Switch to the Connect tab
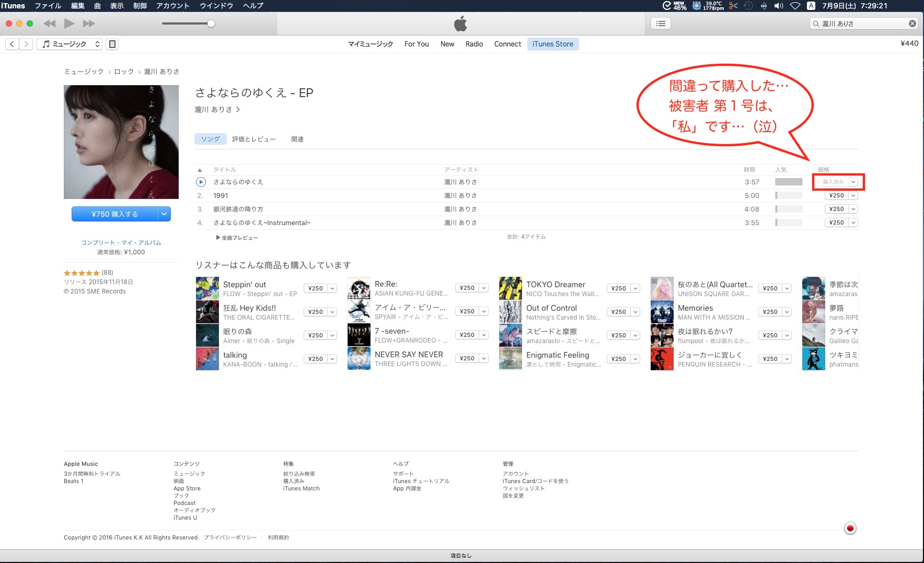Viewport: 924px width, 563px height. point(507,44)
